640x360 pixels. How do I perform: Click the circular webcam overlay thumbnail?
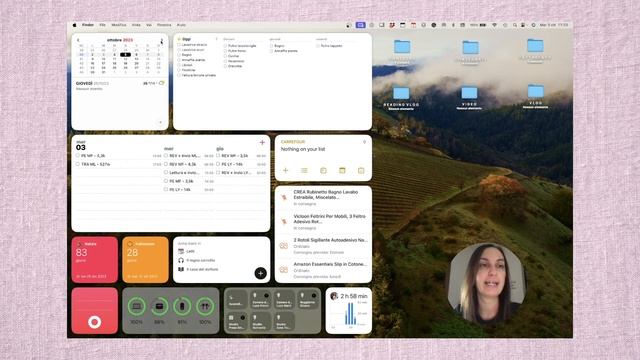486,283
